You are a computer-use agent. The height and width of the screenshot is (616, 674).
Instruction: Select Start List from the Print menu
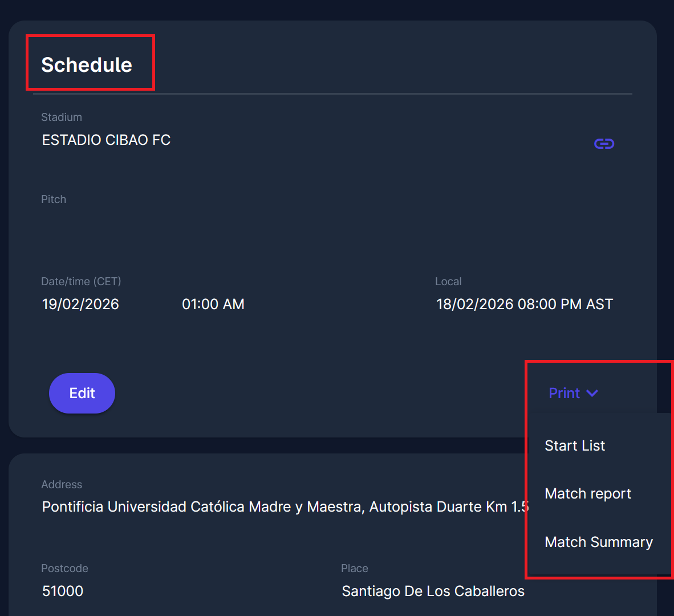point(575,445)
